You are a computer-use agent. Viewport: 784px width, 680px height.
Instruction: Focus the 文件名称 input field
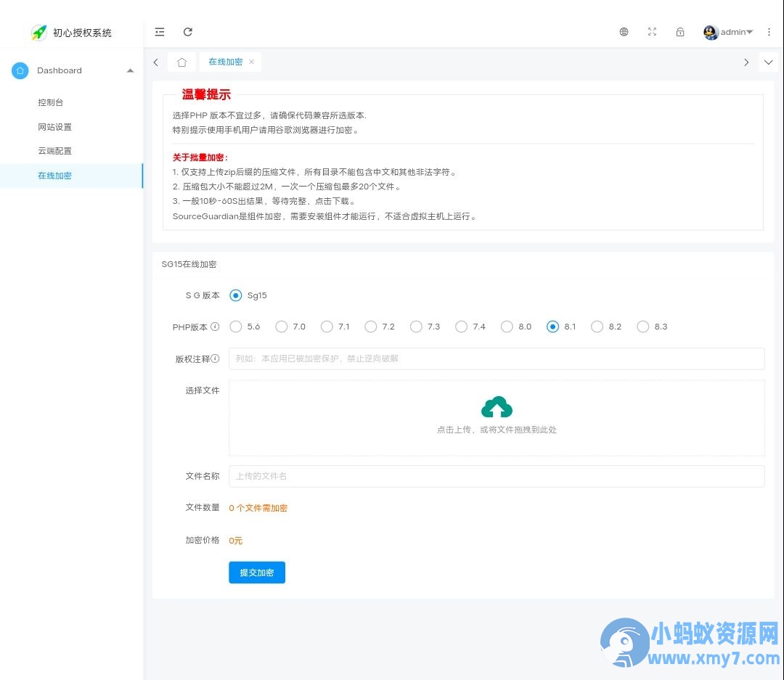click(497, 476)
